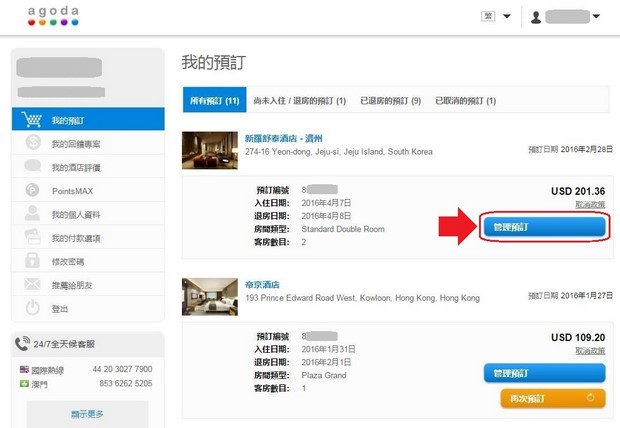The image size is (620, 428).
Task: Click the USD 201.36 price text
Action: (x=578, y=191)
